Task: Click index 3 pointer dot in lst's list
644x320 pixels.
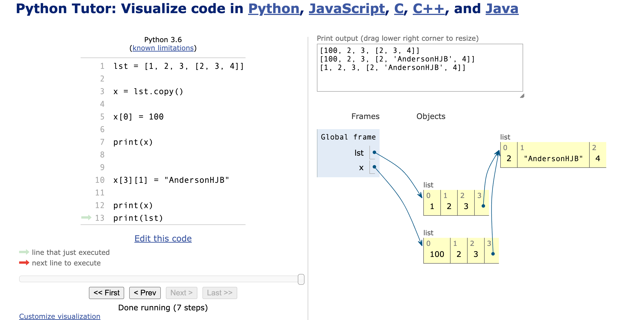Action: pos(483,206)
